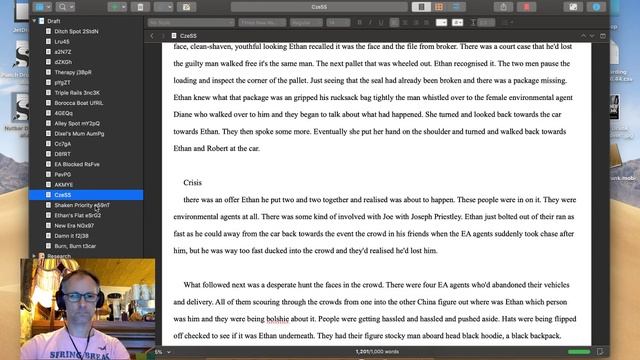Select Borocca Boat UfRIL document

tap(79, 103)
